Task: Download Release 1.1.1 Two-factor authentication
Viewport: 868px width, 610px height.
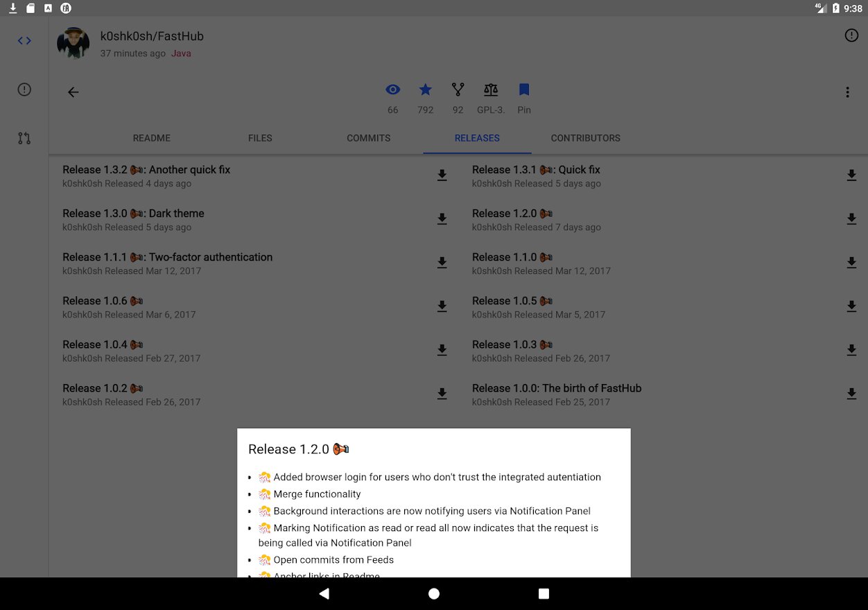Action: [x=442, y=263]
